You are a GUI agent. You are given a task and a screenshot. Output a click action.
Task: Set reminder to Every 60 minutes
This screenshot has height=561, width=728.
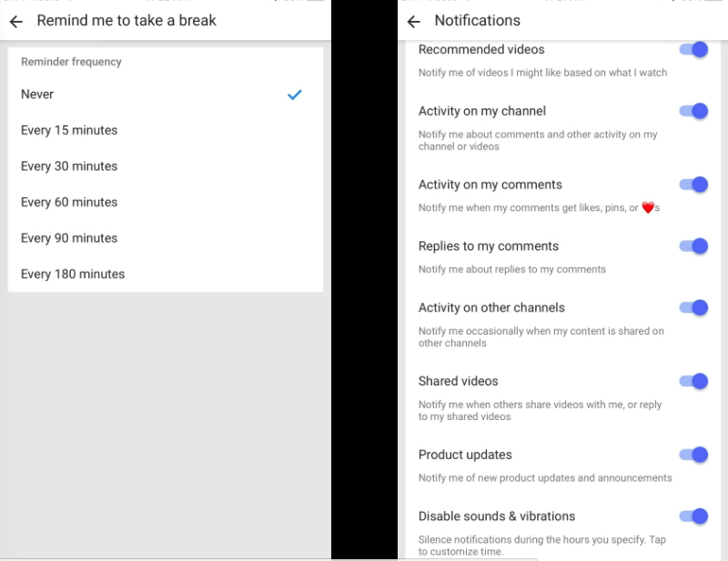pyautogui.click(x=69, y=202)
